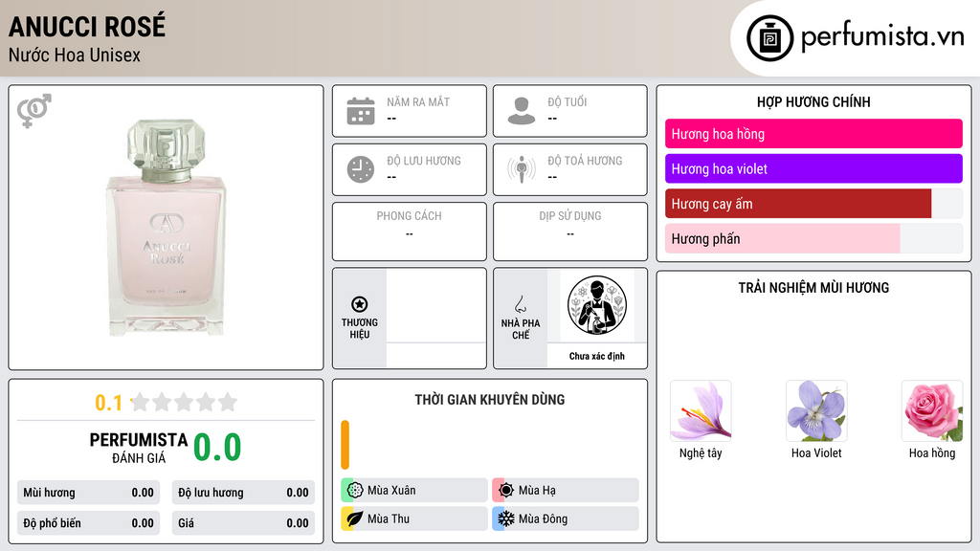Click the Độ lưu hương 0.00 score row
Screen dimensions: 980x551
click(x=243, y=493)
